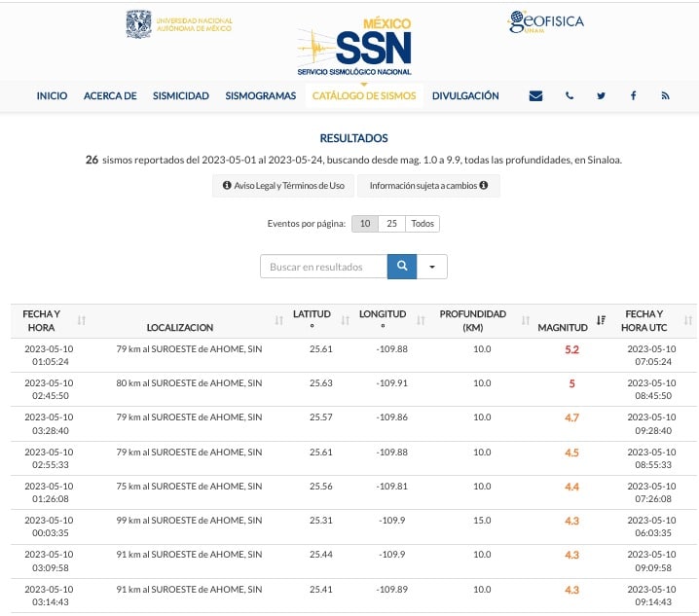Open the Twitter bird icon
699x616 pixels.
tap(602, 95)
